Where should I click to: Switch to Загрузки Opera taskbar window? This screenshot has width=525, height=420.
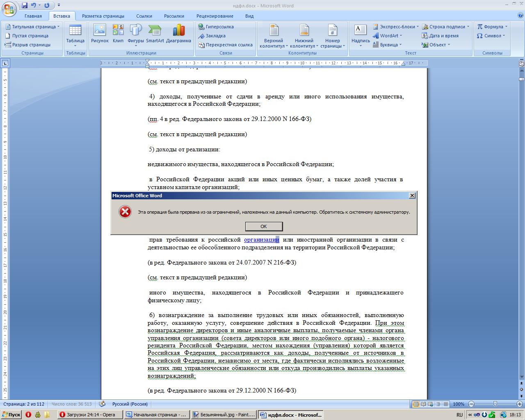tap(90, 415)
